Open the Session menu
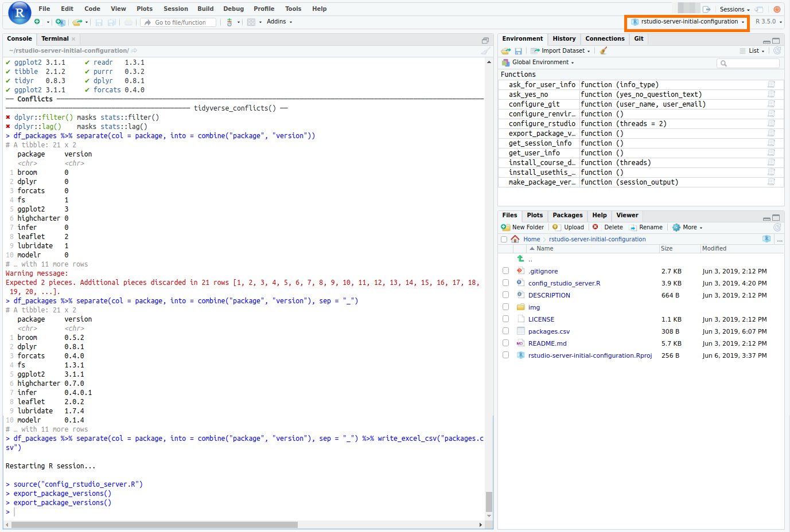 [176, 9]
